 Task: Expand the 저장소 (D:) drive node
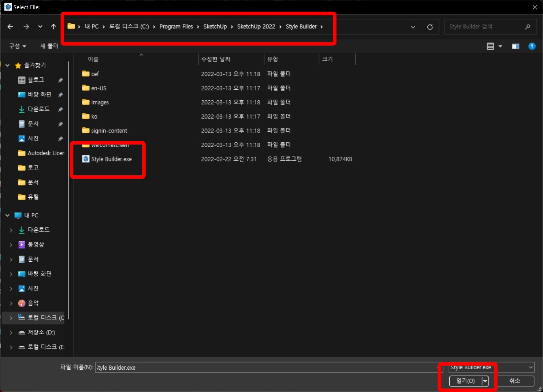click(x=11, y=333)
